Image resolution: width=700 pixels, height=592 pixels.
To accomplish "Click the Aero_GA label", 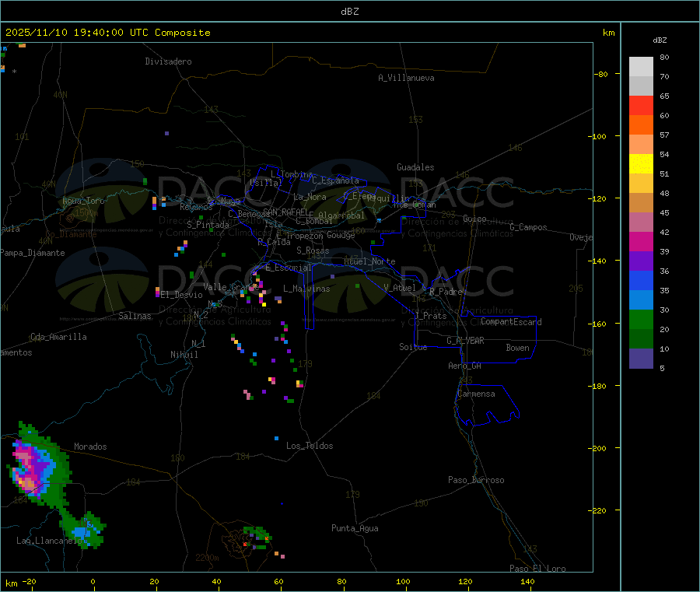I will pos(465,366).
